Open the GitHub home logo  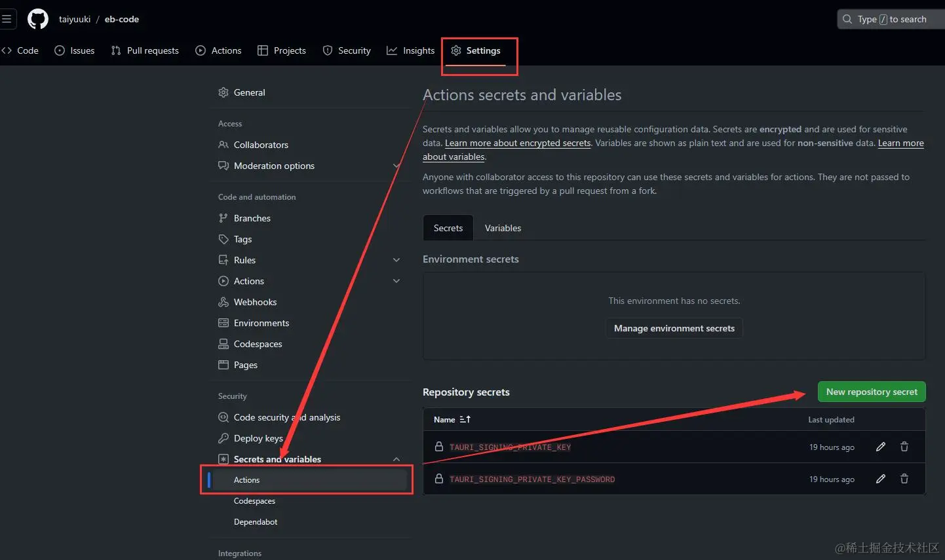coord(38,19)
